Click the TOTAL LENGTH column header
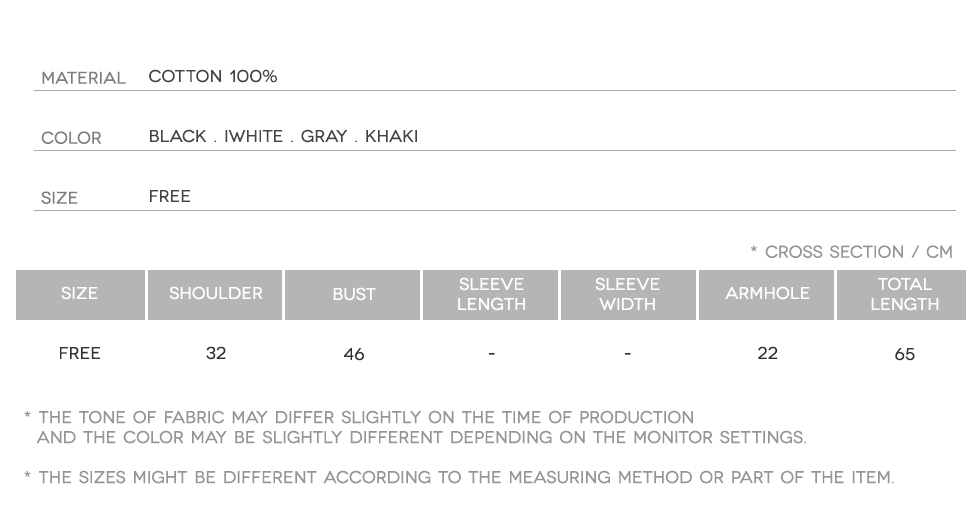The image size is (980, 507). pos(904,294)
